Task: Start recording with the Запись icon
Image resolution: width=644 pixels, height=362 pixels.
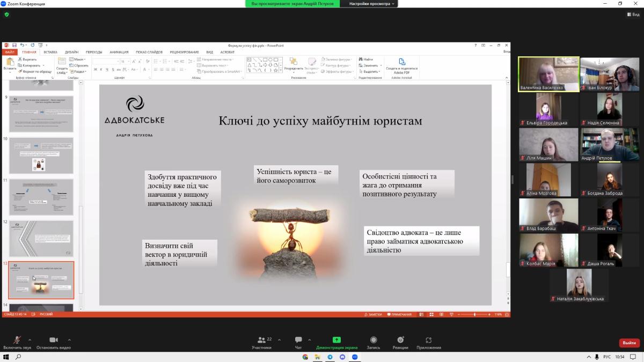Action: coord(374,340)
